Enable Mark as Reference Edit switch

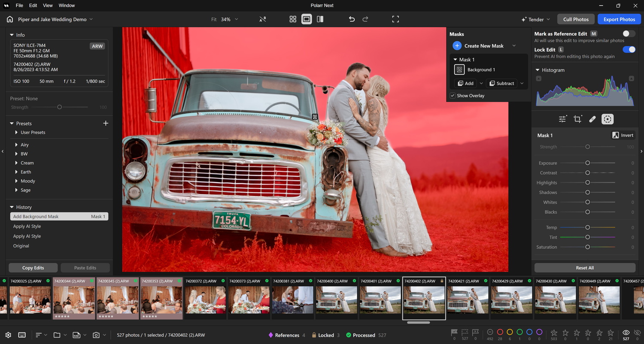pyautogui.click(x=629, y=33)
